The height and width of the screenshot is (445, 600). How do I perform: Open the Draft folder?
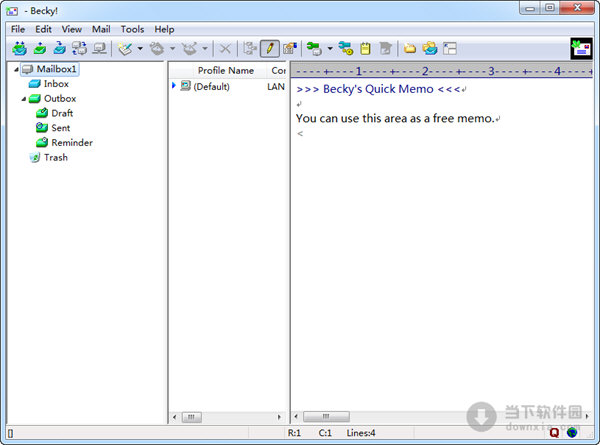[x=54, y=113]
